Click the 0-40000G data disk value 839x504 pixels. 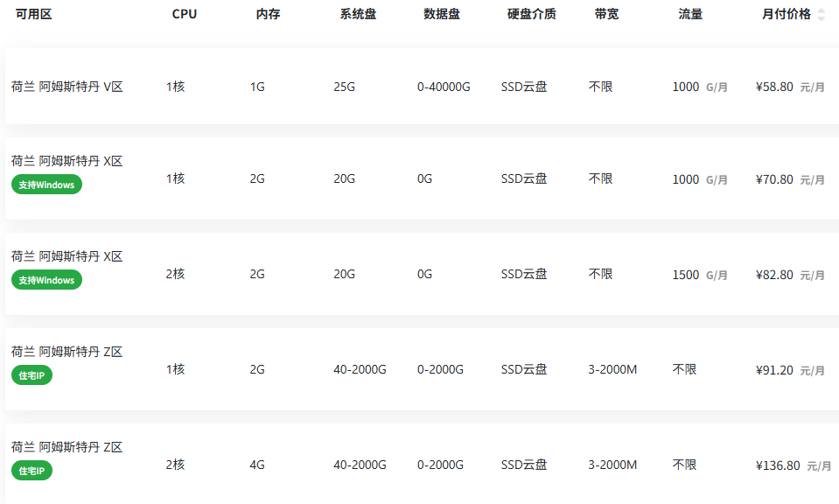(444, 87)
